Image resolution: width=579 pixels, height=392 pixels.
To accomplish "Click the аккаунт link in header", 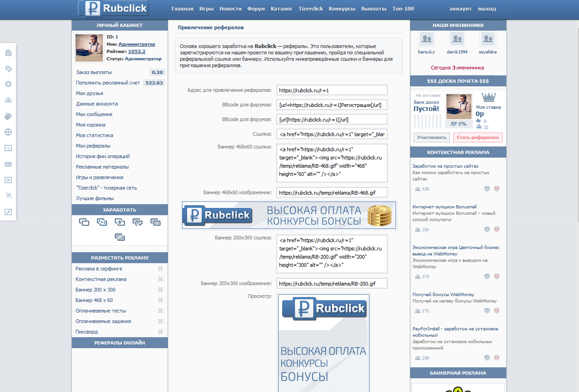I will coord(461,9).
